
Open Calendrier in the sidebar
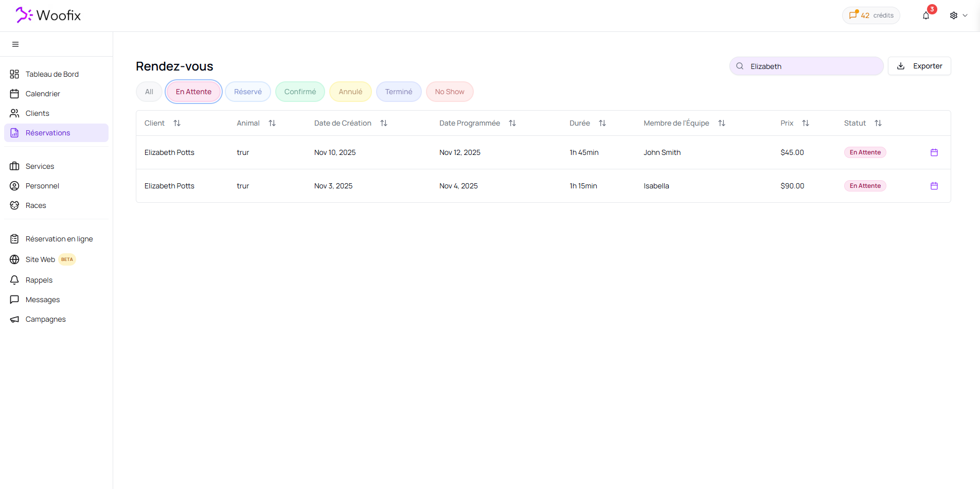pos(43,94)
